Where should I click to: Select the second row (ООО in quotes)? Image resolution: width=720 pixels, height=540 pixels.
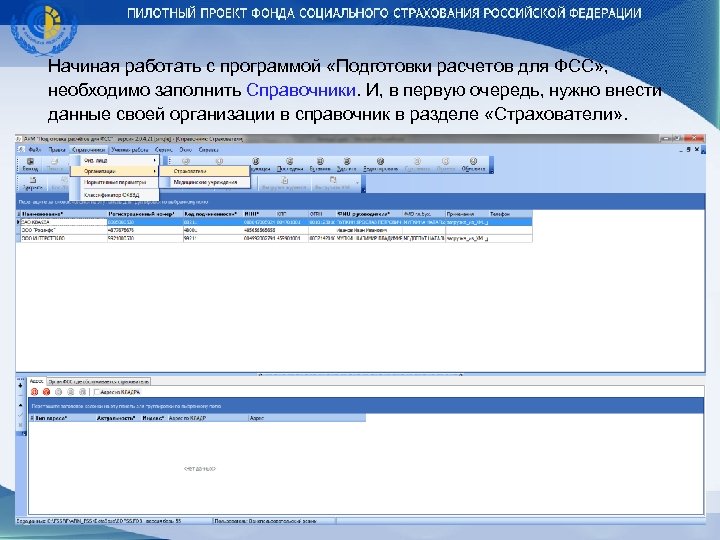tap(274, 230)
